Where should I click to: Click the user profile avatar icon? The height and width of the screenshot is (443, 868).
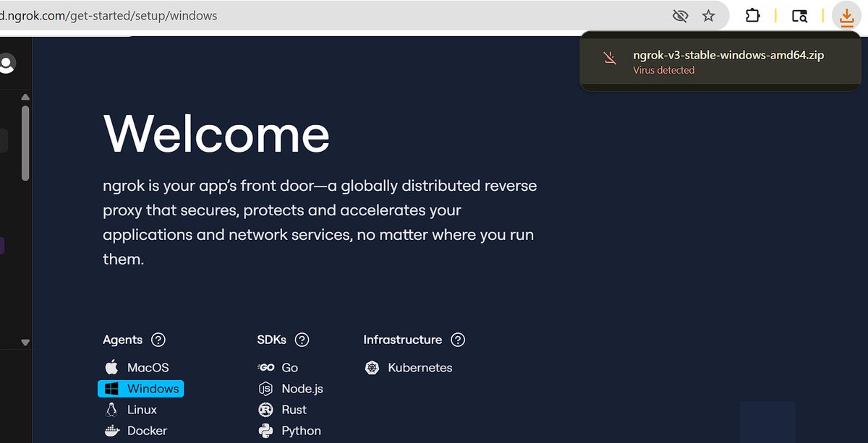point(7,64)
